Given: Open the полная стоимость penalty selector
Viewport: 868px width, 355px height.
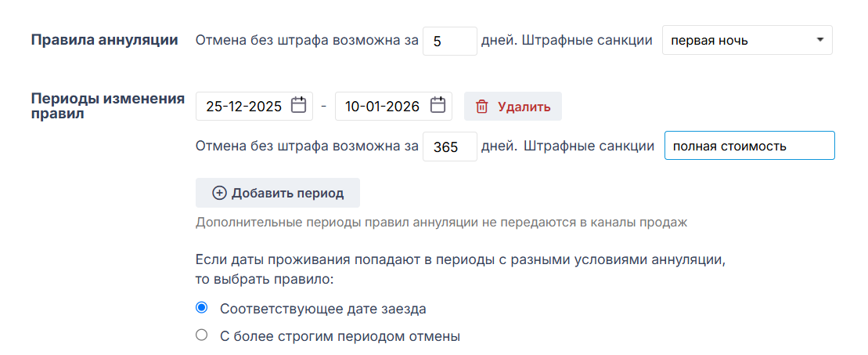Looking at the screenshot, I should [749, 146].
